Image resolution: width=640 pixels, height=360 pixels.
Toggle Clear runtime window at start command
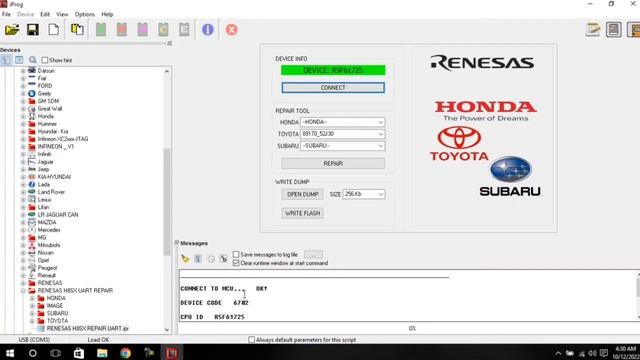tap(236, 263)
